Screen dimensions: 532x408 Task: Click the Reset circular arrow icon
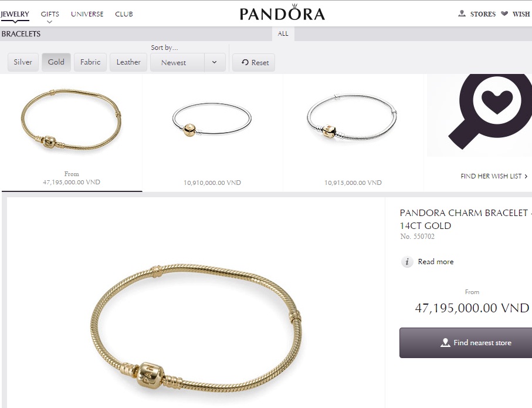(245, 62)
